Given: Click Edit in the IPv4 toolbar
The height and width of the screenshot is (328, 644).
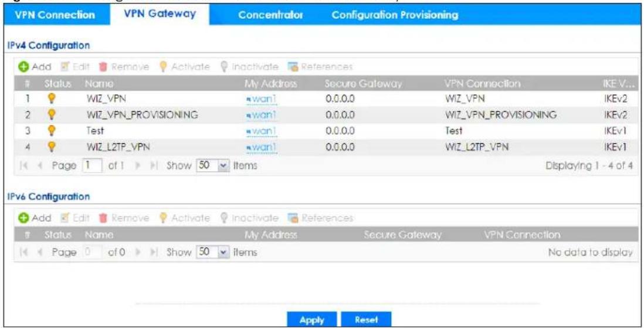Looking at the screenshot, I should click(76, 66).
